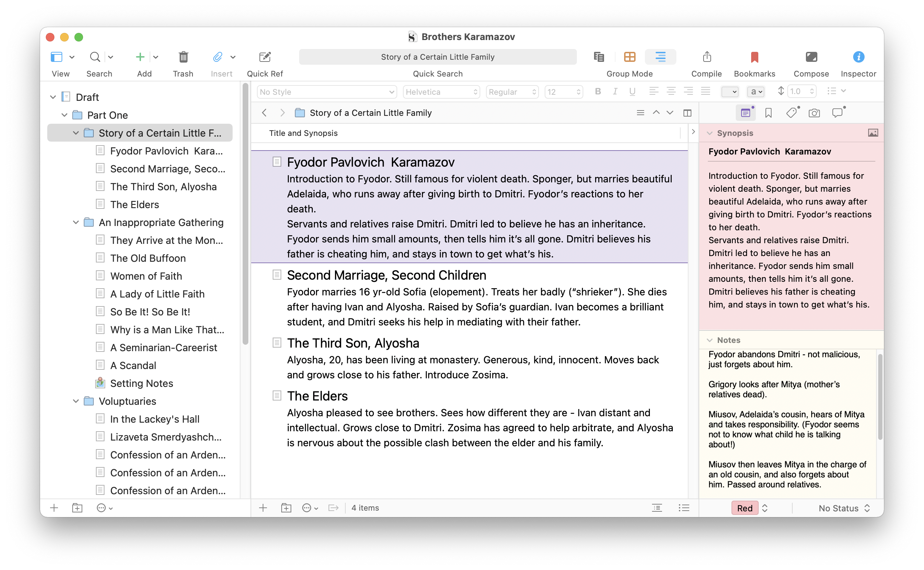924x570 pixels.
Task: Toggle editor split view button
Action: [687, 113]
